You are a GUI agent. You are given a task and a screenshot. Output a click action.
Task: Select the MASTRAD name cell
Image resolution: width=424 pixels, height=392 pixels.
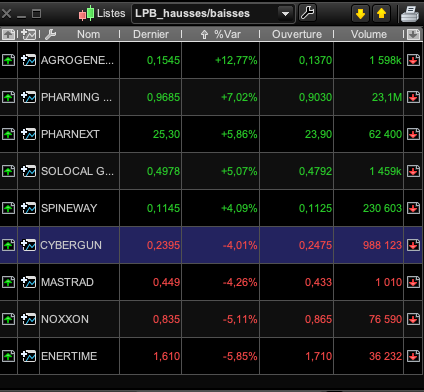(79, 282)
